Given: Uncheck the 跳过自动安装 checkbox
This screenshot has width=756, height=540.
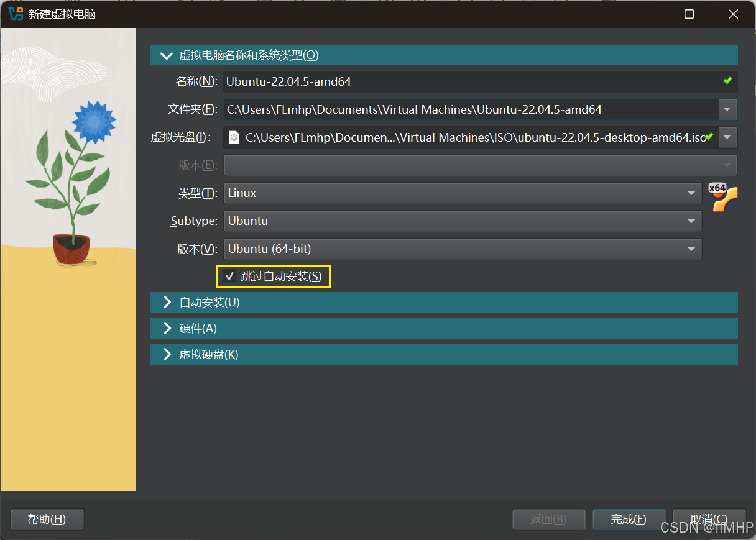Looking at the screenshot, I should (x=229, y=277).
